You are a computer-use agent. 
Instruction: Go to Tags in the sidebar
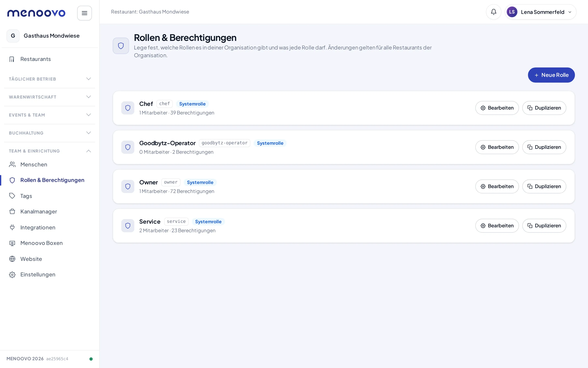[50, 196]
